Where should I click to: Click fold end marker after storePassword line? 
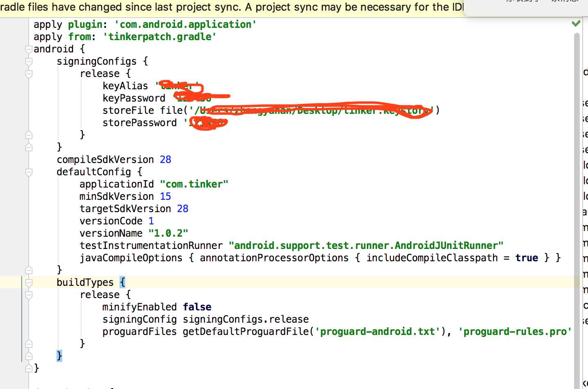[x=29, y=135]
